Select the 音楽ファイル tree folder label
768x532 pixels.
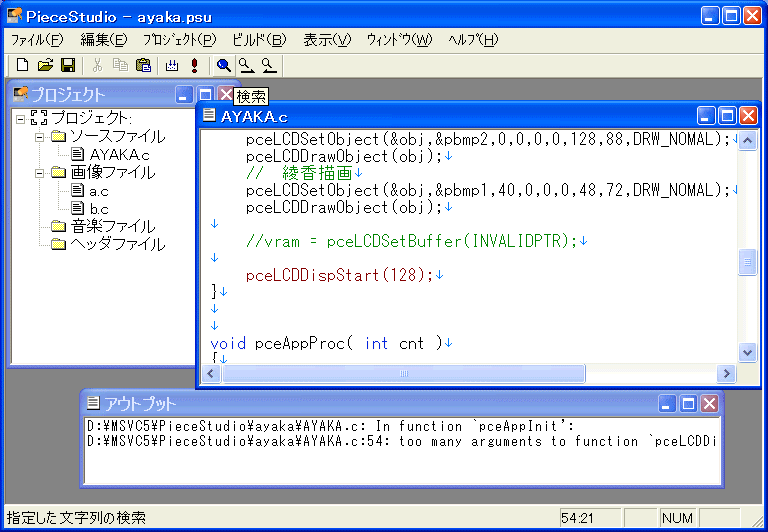click(113, 226)
